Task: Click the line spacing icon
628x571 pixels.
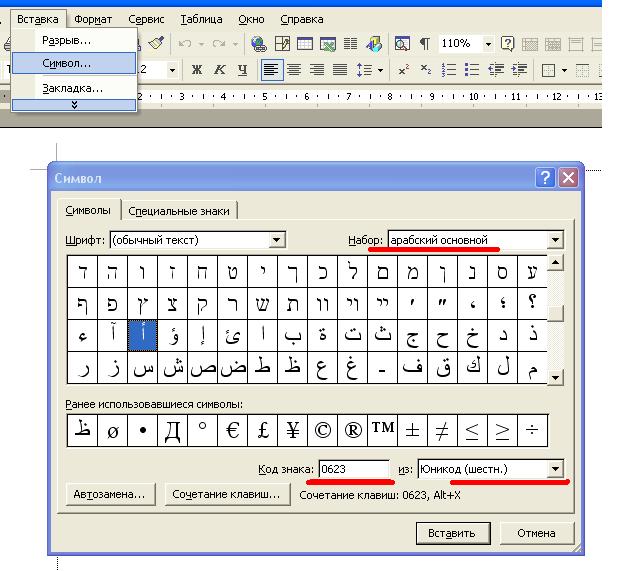Action: click(x=364, y=70)
